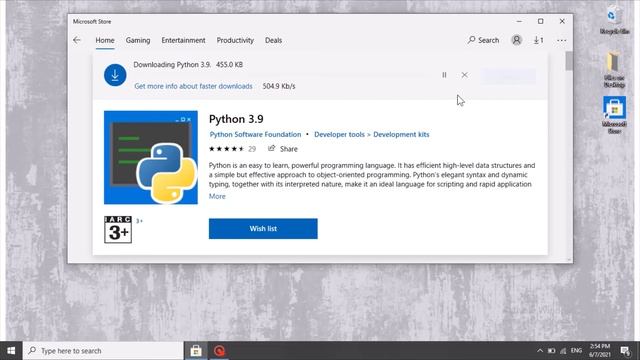640x360 pixels.
Task: Select the Productivity tab
Action: pos(235,40)
